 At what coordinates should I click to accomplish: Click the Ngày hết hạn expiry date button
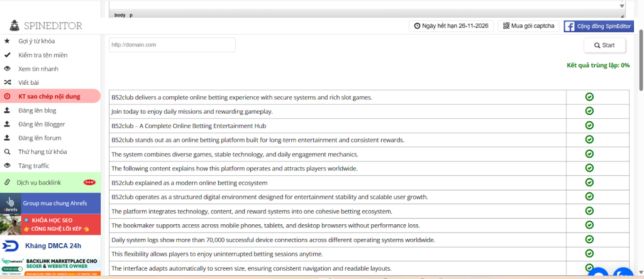click(x=450, y=26)
